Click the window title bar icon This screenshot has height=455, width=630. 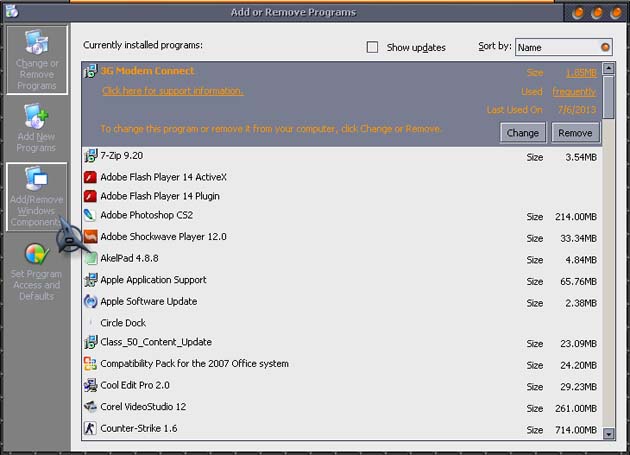12,11
